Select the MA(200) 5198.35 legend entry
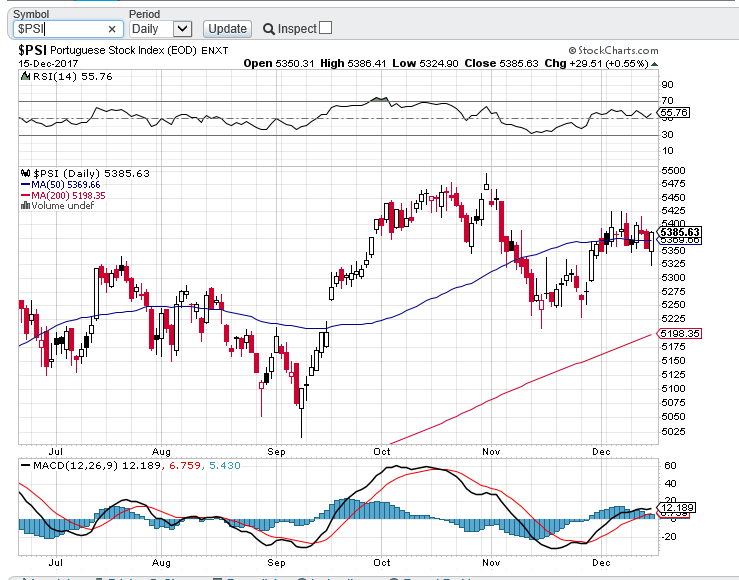 tap(63, 196)
